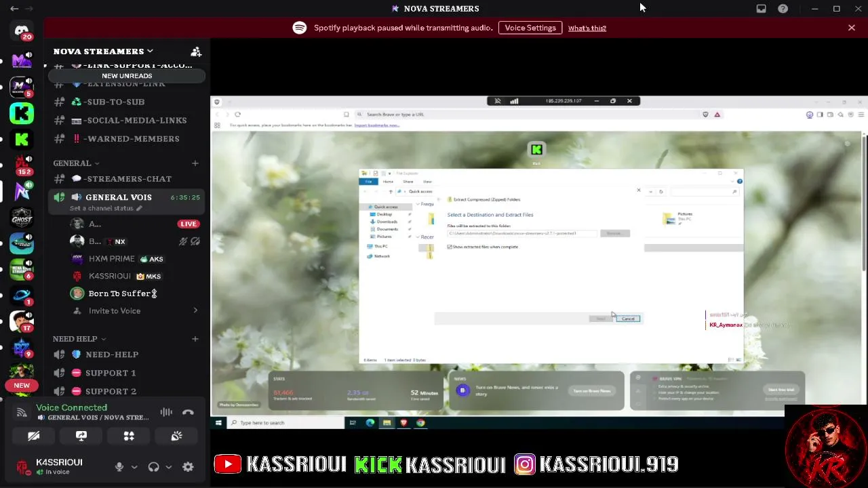Open the streamers-chat channel

point(126,179)
